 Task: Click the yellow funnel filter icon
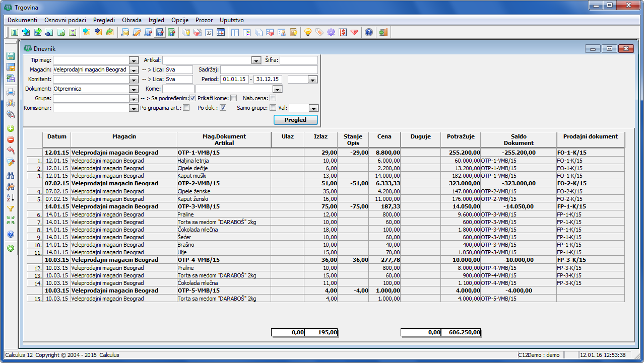click(11, 209)
